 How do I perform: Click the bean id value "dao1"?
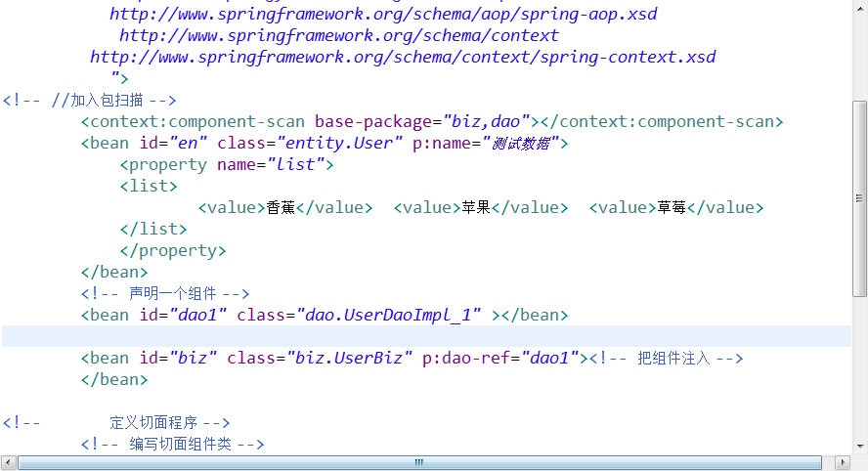click(198, 315)
